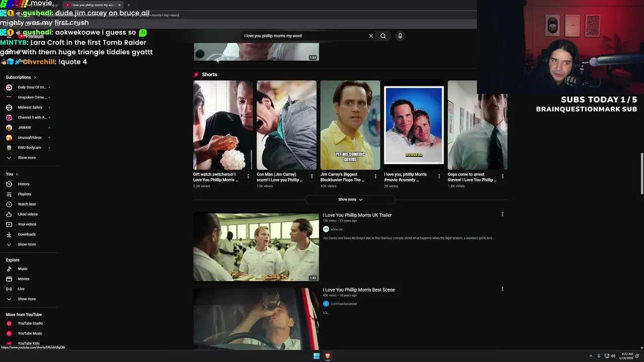This screenshot has height=362, width=644.
Task: Open options for Con Man short
Action: (x=311, y=176)
